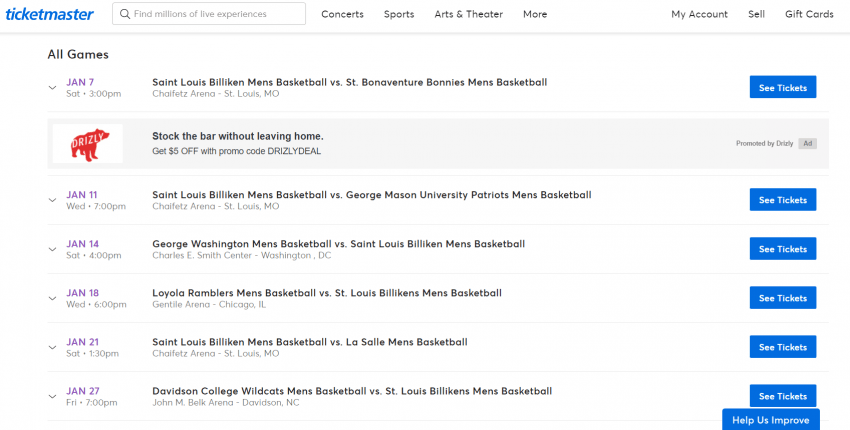
Task: Click the Sat • 1:30pm time text
Action: pyautogui.click(x=92, y=354)
